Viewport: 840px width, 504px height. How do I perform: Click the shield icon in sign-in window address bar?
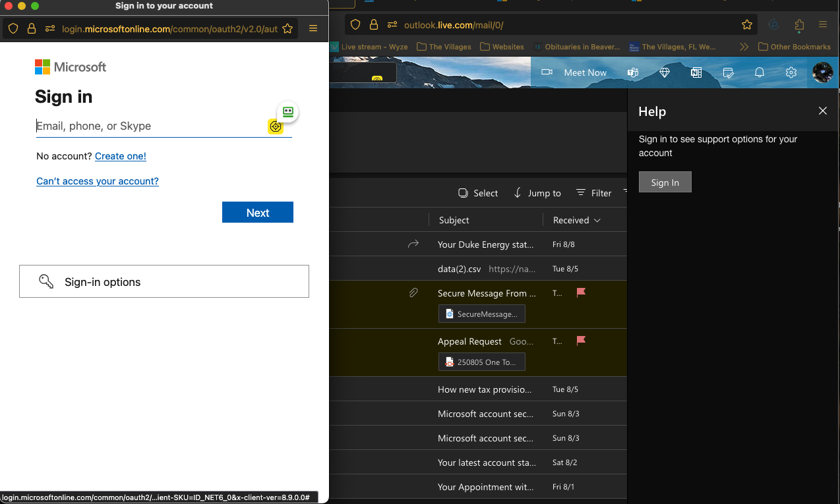point(13,28)
